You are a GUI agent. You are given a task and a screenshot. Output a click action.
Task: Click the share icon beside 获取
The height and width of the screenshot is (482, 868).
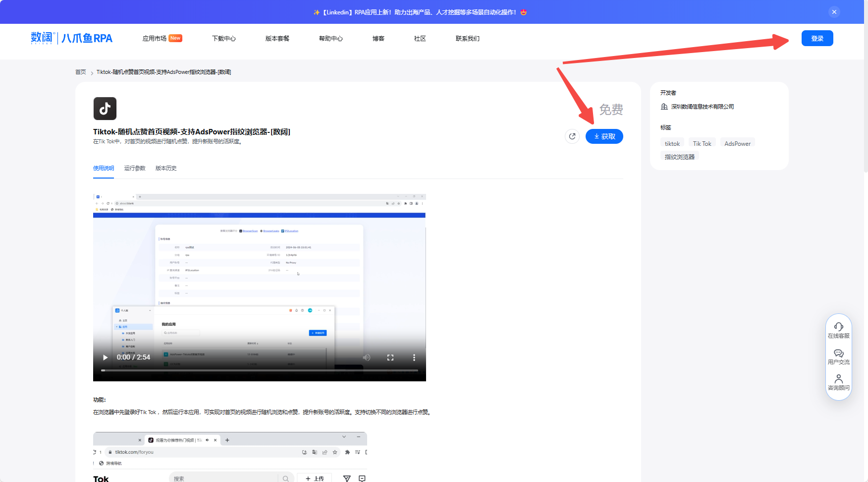tap(572, 136)
